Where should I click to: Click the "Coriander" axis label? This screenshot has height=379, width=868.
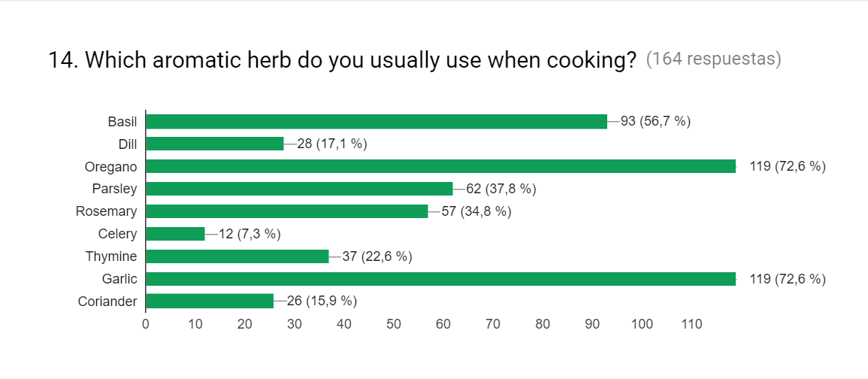coord(107,302)
